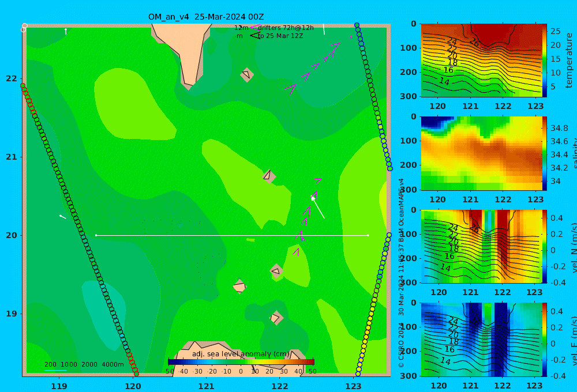Image resolution: width=577 pixels, height=392 pixels.
Task: Click the red circle track start at the left edge
Action: click(23, 86)
